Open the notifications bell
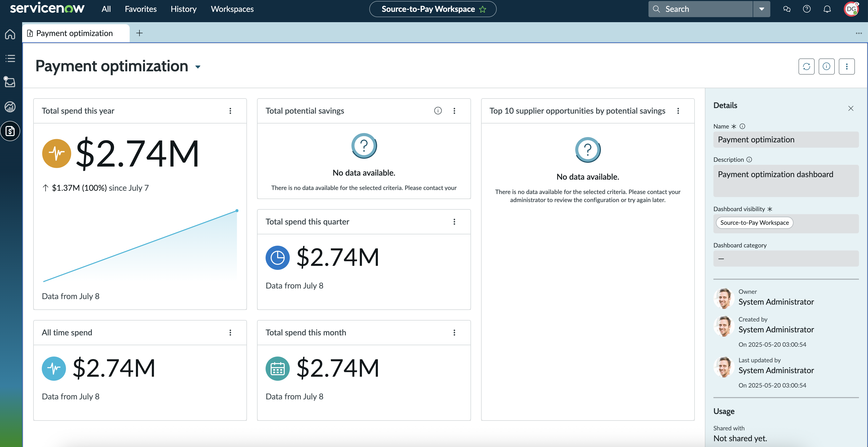The height and width of the screenshot is (447, 868). pyautogui.click(x=827, y=9)
